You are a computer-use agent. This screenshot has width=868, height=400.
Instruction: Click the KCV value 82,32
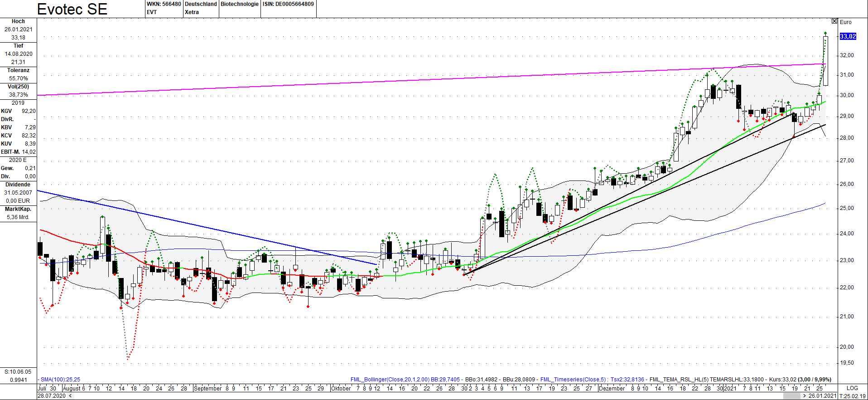click(x=29, y=136)
